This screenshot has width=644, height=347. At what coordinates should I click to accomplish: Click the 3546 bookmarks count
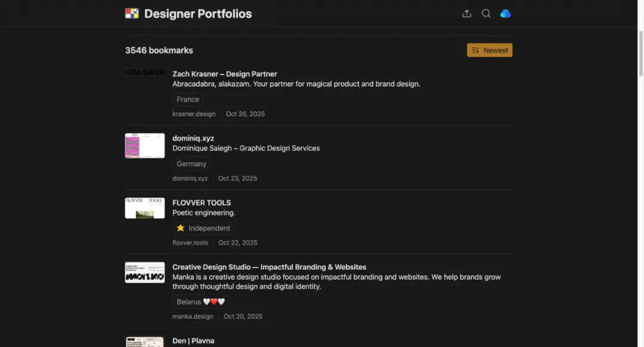tap(159, 50)
